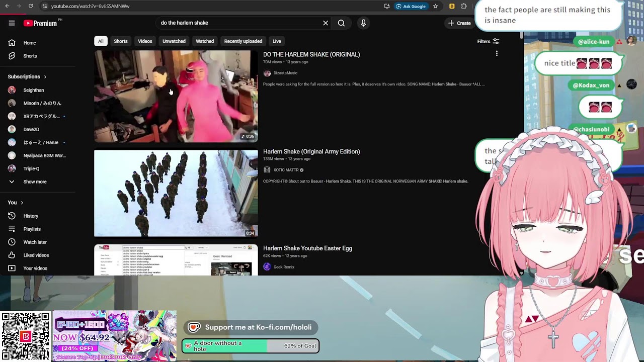The height and width of the screenshot is (362, 644).
Task: Select the Videos filter chip
Action: (145, 41)
